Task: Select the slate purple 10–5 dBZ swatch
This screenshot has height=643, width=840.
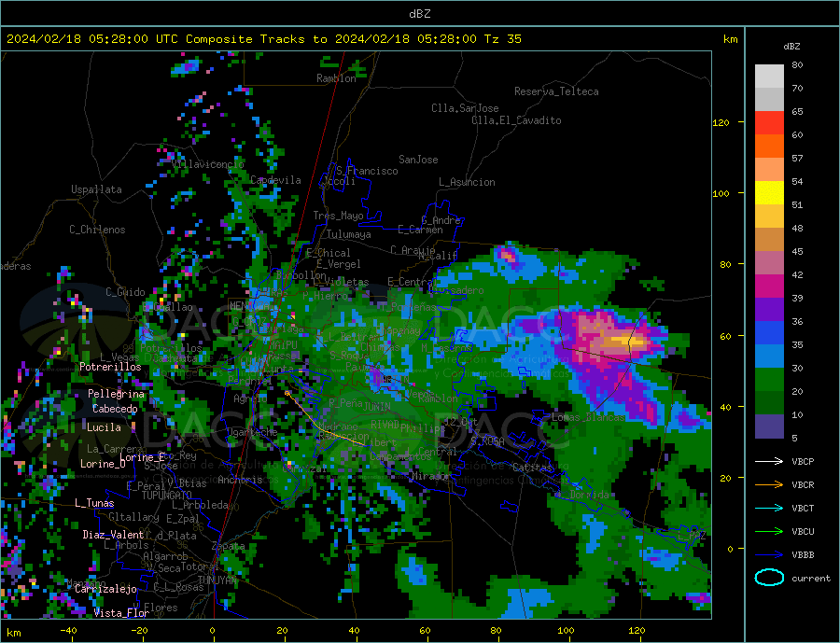Action: click(769, 426)
